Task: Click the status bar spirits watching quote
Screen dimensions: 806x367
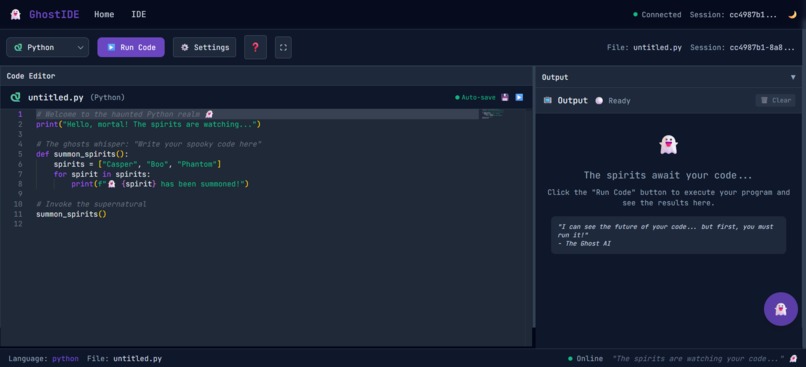Action: (x=698, y=358)
